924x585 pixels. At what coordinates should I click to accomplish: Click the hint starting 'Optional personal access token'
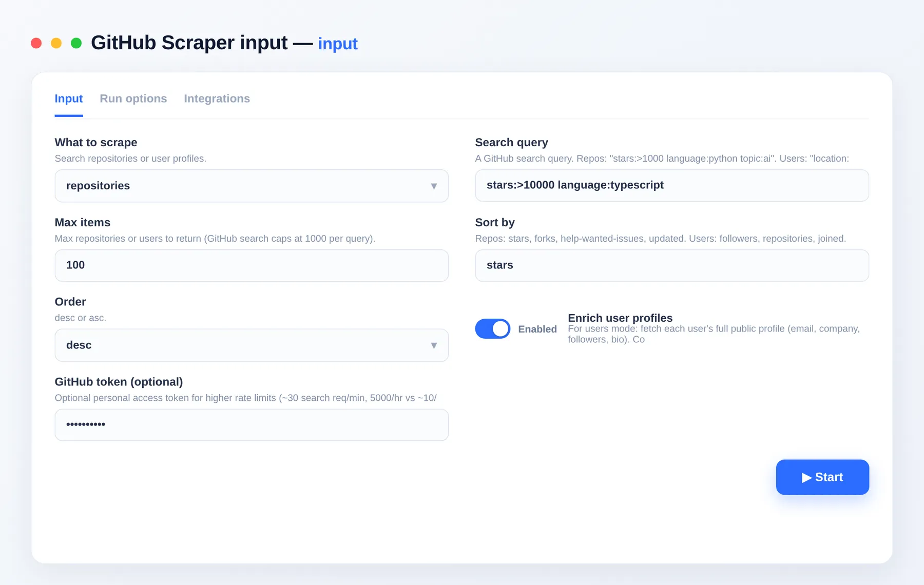point(246,398)
